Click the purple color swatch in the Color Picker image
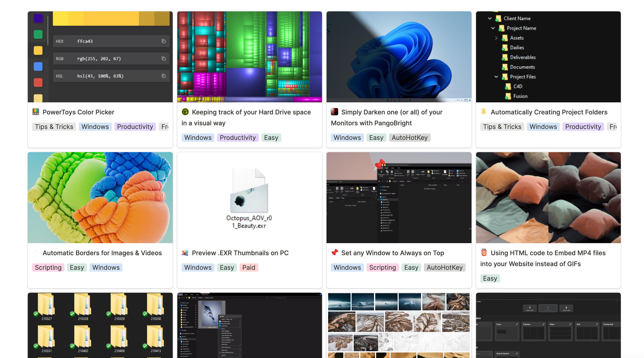644x358 pixels. click(x=38, y=18)
